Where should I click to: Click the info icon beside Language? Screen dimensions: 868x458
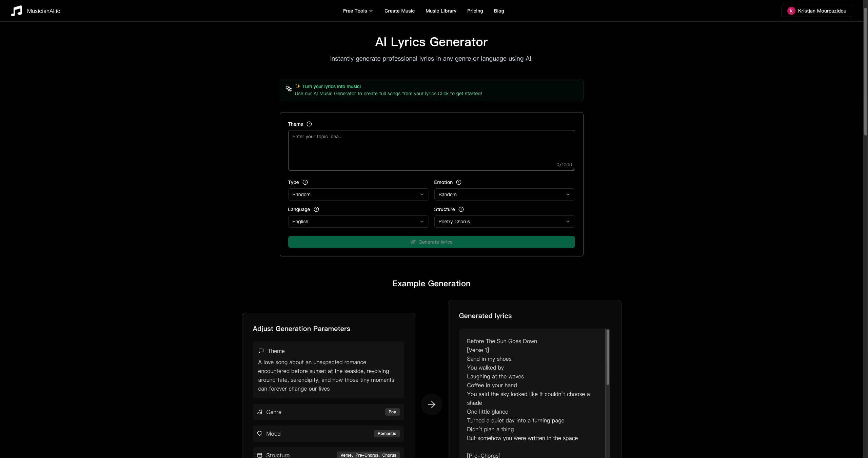pyautogui.click(x=316, y=209)
